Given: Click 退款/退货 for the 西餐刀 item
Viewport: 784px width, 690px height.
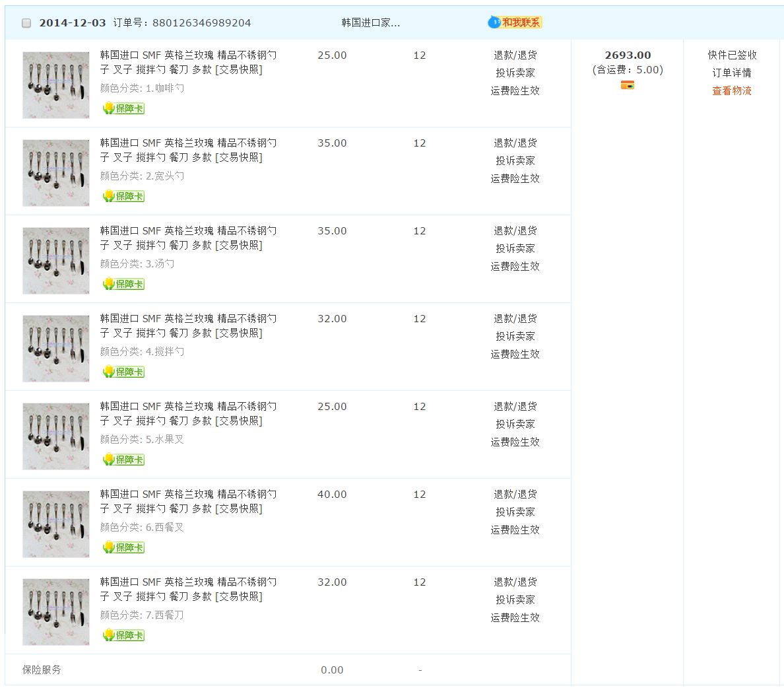Looking at the screenshot, I should [515, 582].
